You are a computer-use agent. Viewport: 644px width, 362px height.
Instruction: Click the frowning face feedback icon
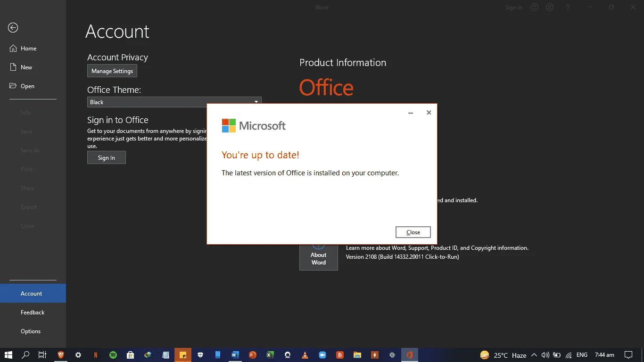(550, 8)
